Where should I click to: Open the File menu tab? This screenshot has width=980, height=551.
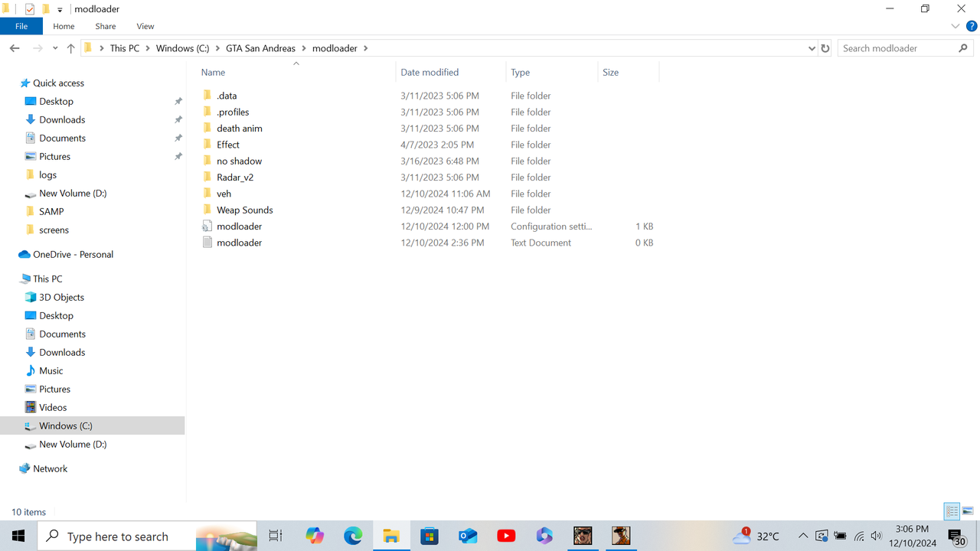coord(21,26)
